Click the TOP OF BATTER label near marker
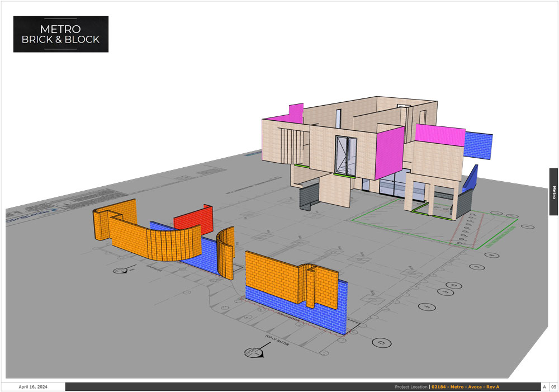The width and height of the screenshot is (559, 392). coord(277,340)
